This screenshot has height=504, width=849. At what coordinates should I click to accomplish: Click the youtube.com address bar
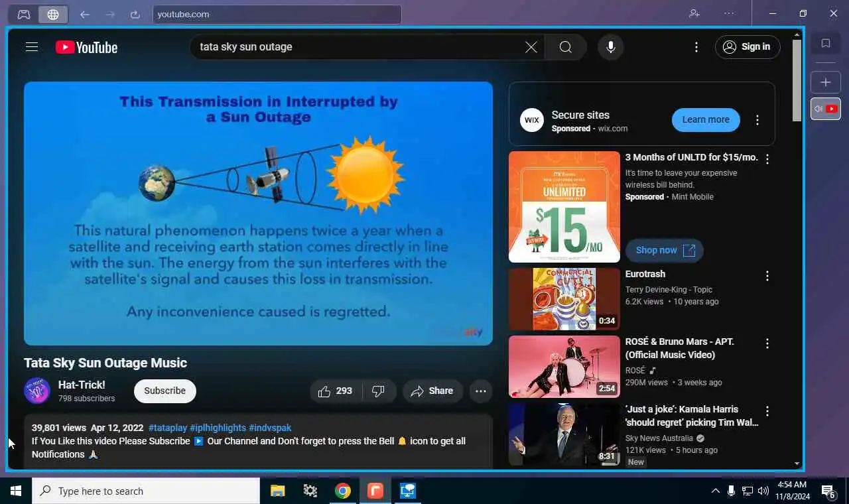tap(277, 14)
